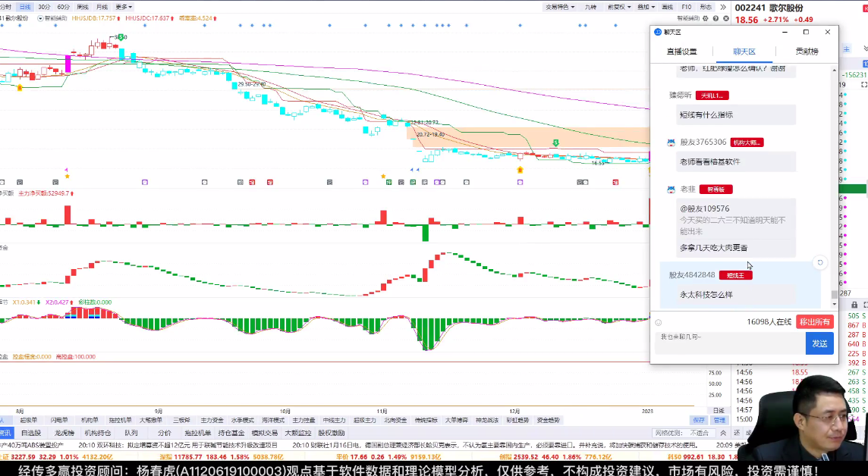Screen dimensions: 868x476
Task: Select the 北向资金 indicator tab
Action: (395, 420)
